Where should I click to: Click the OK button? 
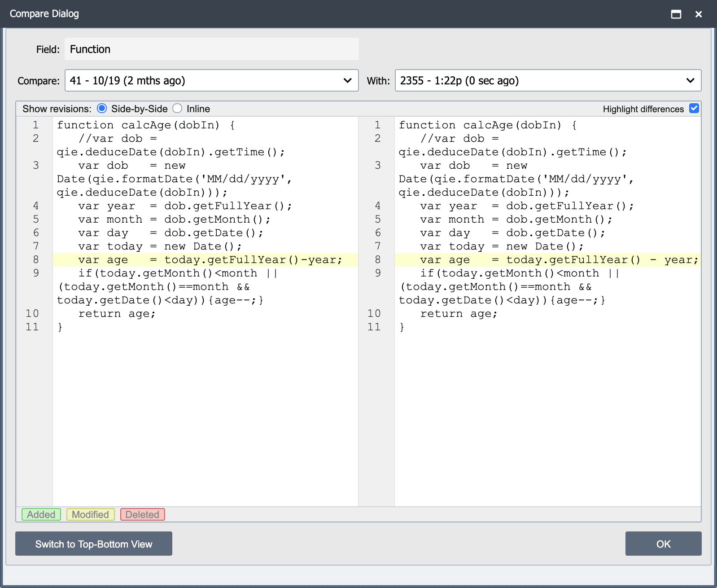[x=663, y=544]
